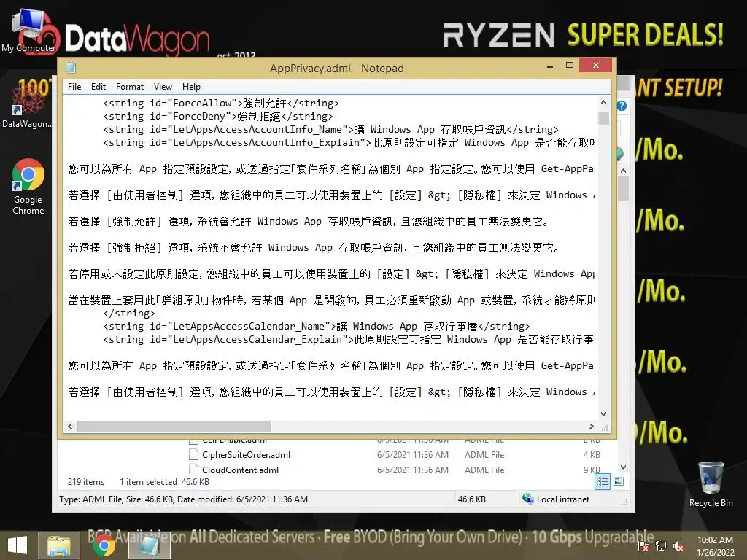Click Explorer scrollbar up arrow
Image resolution: width=747 pixels, height=560 pixels.
[x=623, y=171]
